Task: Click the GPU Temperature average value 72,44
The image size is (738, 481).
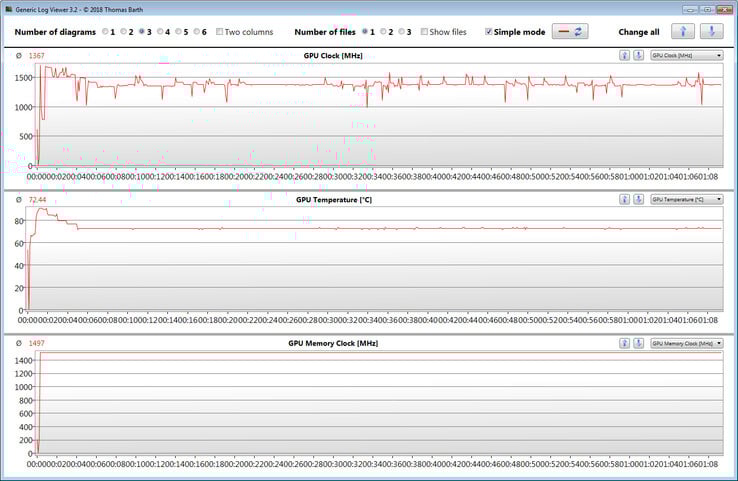Action: click(x=38, y=200)
